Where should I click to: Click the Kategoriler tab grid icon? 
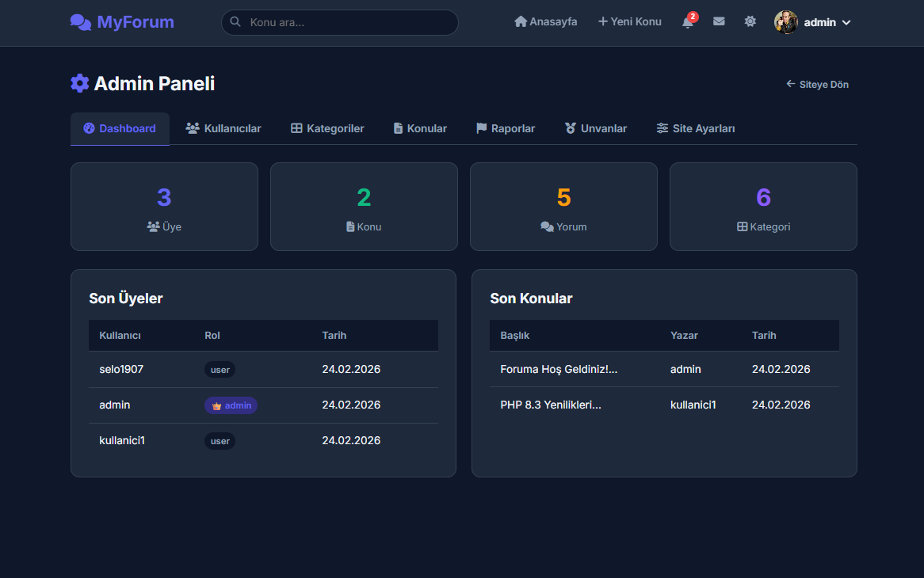coord(296,128)
